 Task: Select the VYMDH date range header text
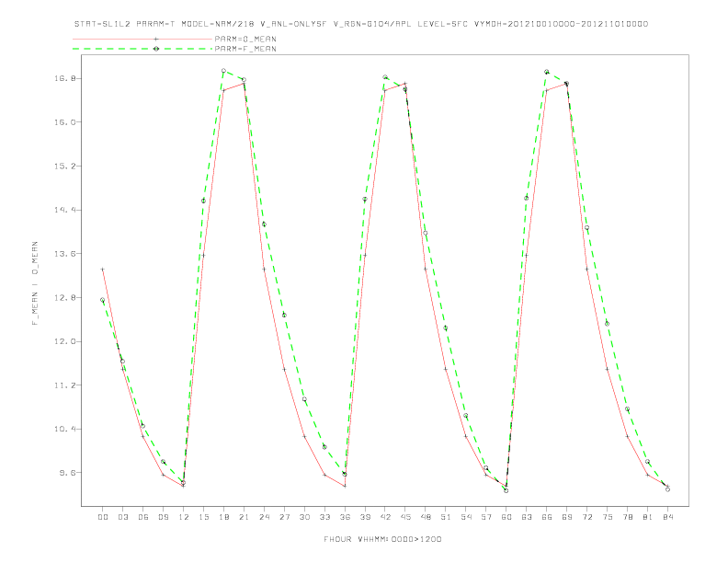561,24
